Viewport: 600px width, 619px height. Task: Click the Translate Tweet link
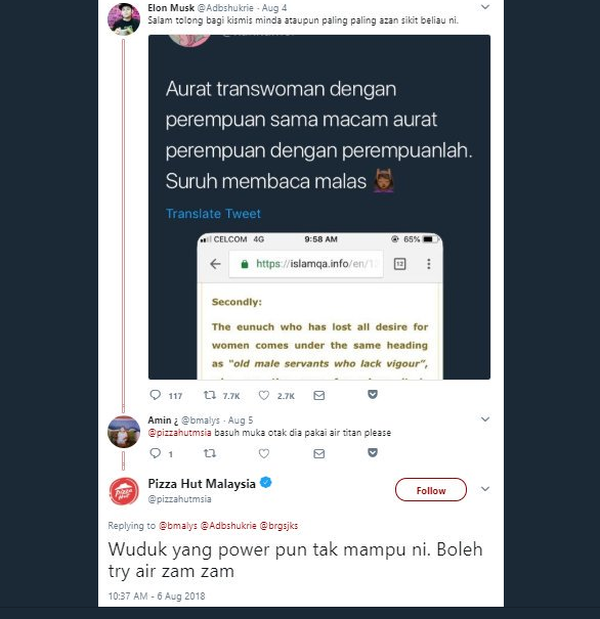pos(213,214)
